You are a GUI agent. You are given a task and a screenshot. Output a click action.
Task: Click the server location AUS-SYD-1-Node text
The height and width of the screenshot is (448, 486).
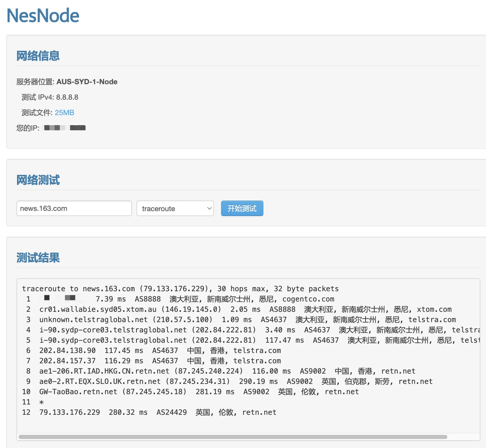(87, 82)
